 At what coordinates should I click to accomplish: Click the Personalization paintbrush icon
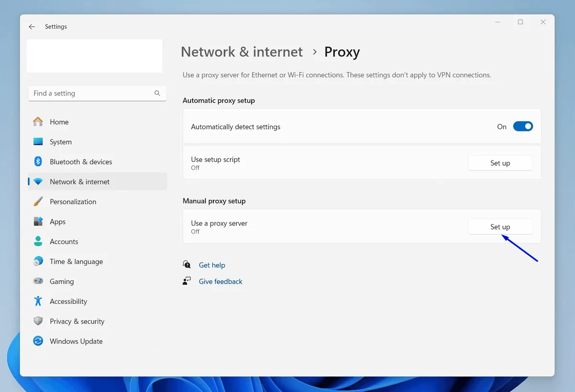pos(38,202)
